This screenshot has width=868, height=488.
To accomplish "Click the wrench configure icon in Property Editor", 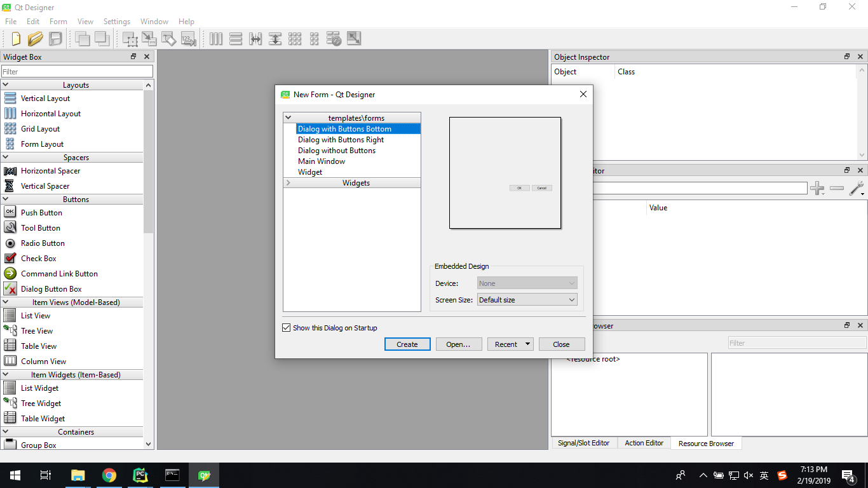I will coord(857,189).
